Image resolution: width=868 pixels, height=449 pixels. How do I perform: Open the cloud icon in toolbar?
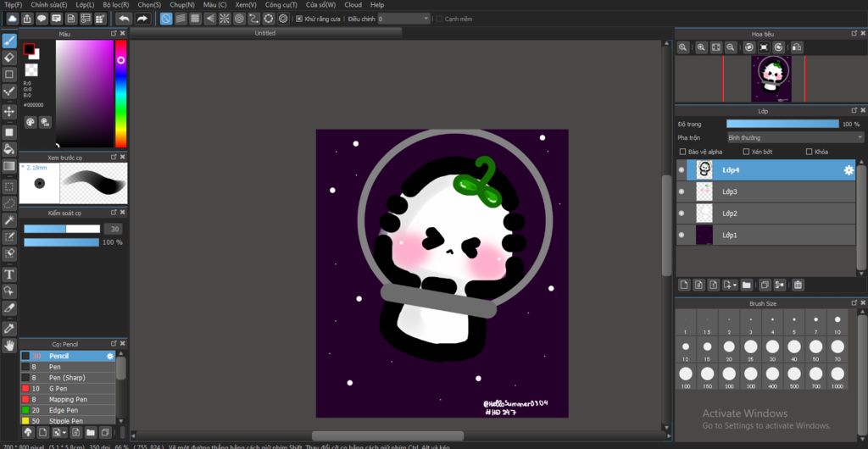tap(12, 19)
